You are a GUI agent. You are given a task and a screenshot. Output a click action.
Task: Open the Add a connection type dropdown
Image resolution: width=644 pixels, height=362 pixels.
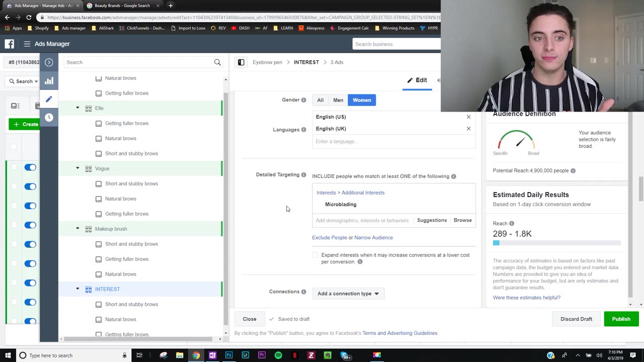[348, 294]
